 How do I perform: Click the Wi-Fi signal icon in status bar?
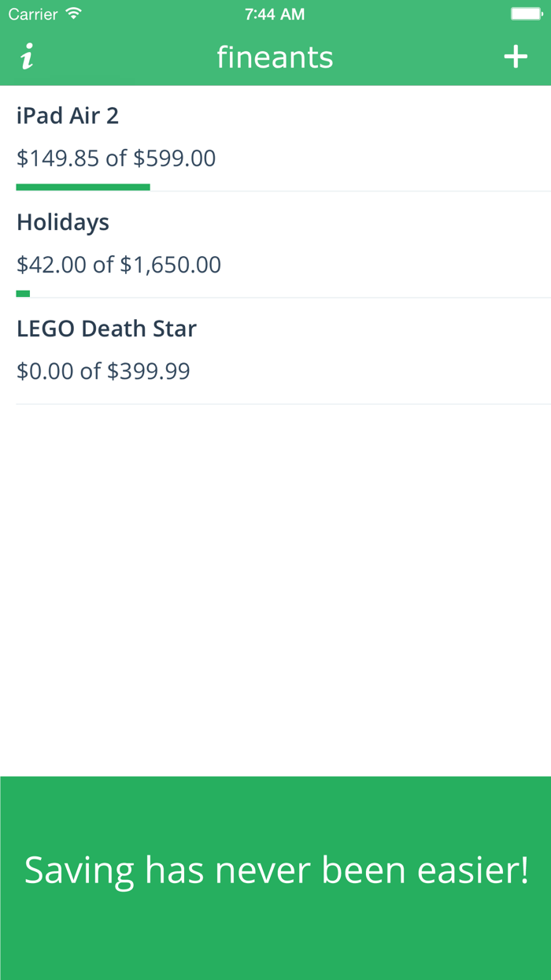pyautogui.click(x=74, y=13)
